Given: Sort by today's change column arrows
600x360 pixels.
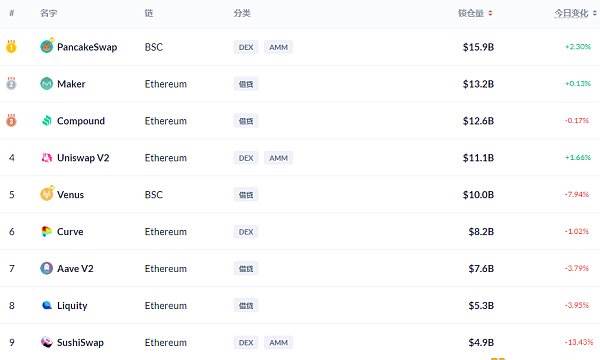Looking at the screenshot, I should point(595,13).
